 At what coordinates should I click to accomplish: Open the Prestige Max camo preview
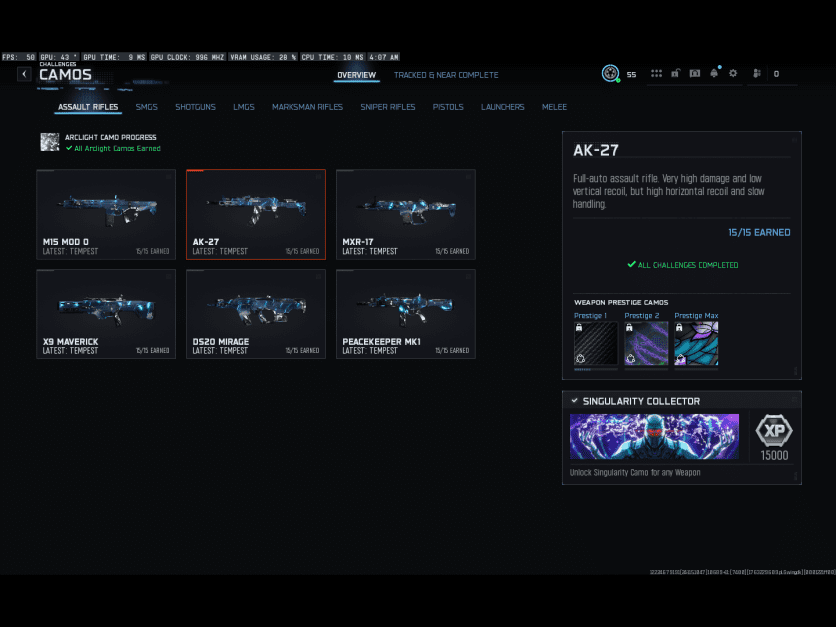pyautogui.click(x=696, y=343)
